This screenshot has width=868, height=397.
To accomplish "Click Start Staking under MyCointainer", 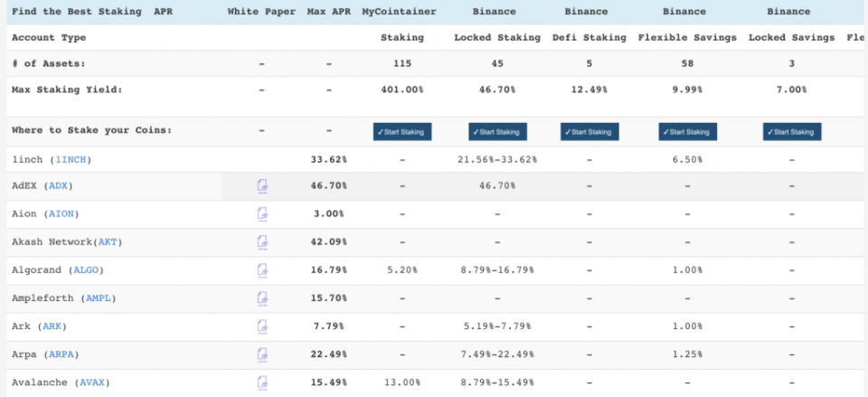I will coord(402,131).
